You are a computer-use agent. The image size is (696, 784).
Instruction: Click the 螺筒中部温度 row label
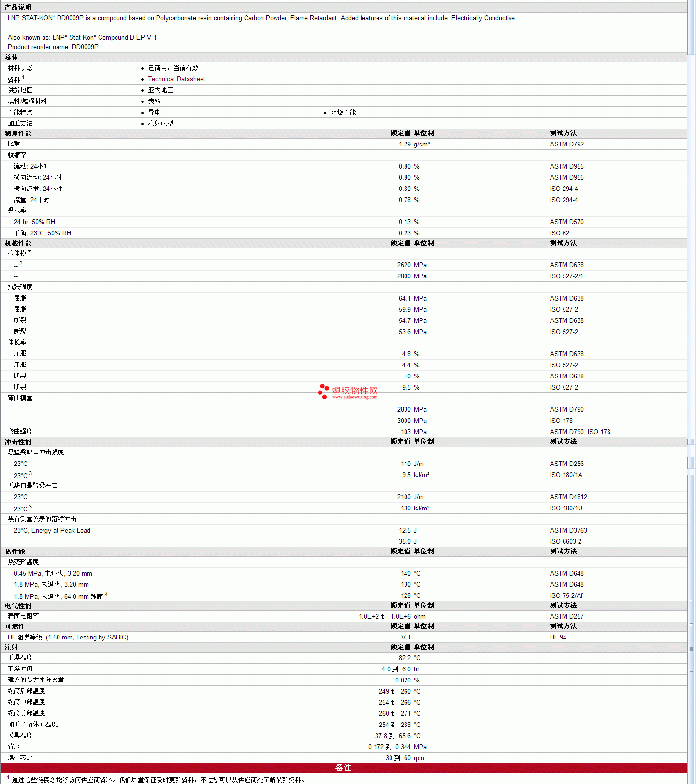[x=26, y=702]
